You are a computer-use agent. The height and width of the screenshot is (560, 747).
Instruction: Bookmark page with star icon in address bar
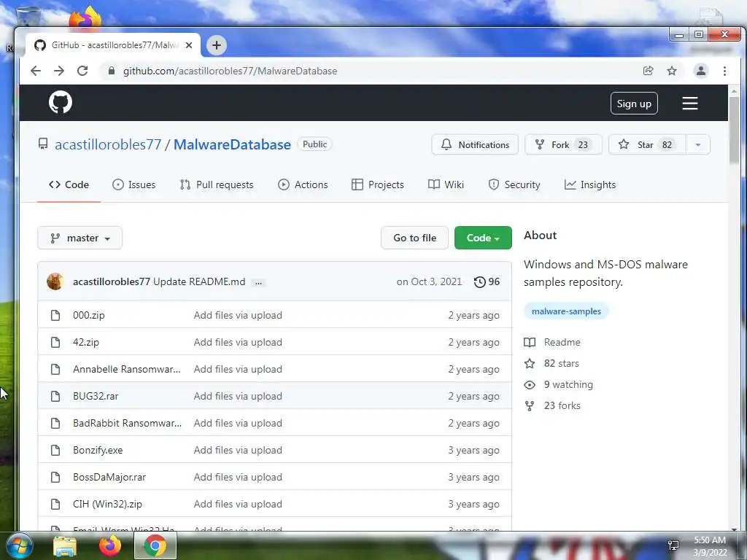pyautogui.click(x=672, y=71)
